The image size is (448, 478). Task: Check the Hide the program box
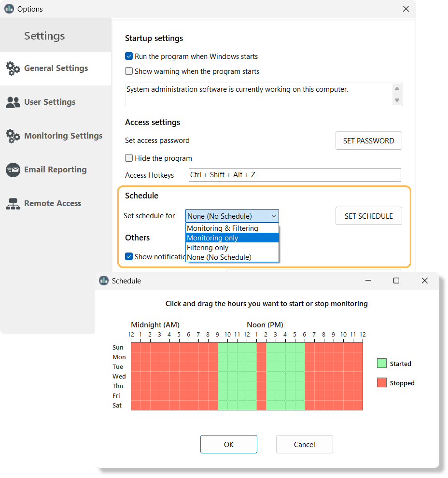[129, 158]
